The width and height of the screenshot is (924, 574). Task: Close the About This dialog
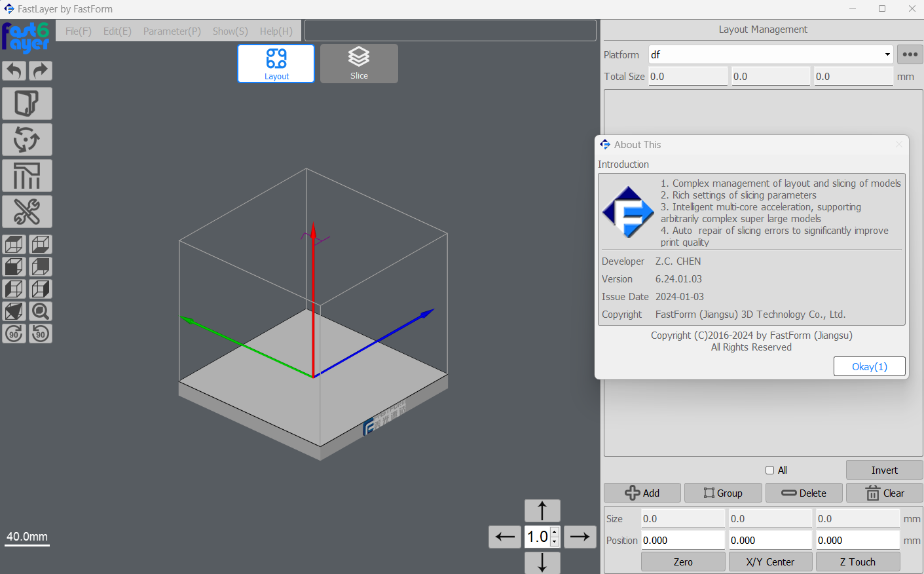[898, 145]
